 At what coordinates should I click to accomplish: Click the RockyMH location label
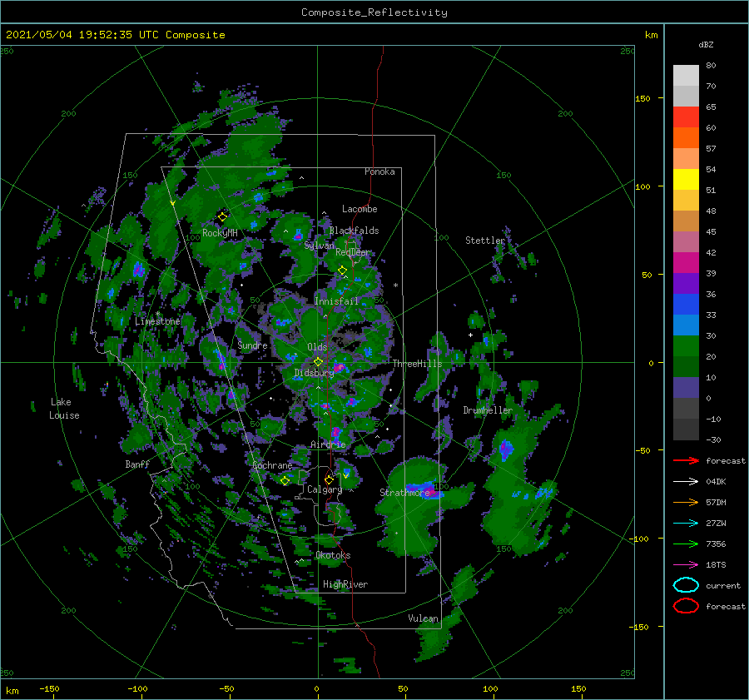pos(220,233)
